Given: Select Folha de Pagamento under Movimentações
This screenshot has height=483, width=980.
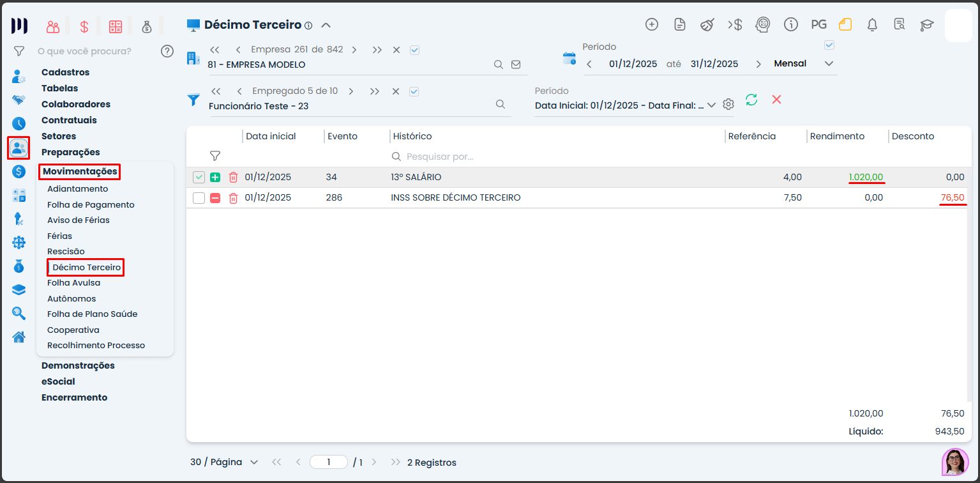Looking at the screenshot, I should coord(91,204).
